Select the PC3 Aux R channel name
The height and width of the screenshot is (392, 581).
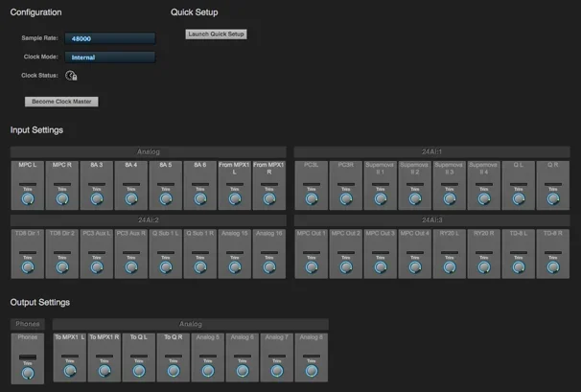click(x=131, y=233)
